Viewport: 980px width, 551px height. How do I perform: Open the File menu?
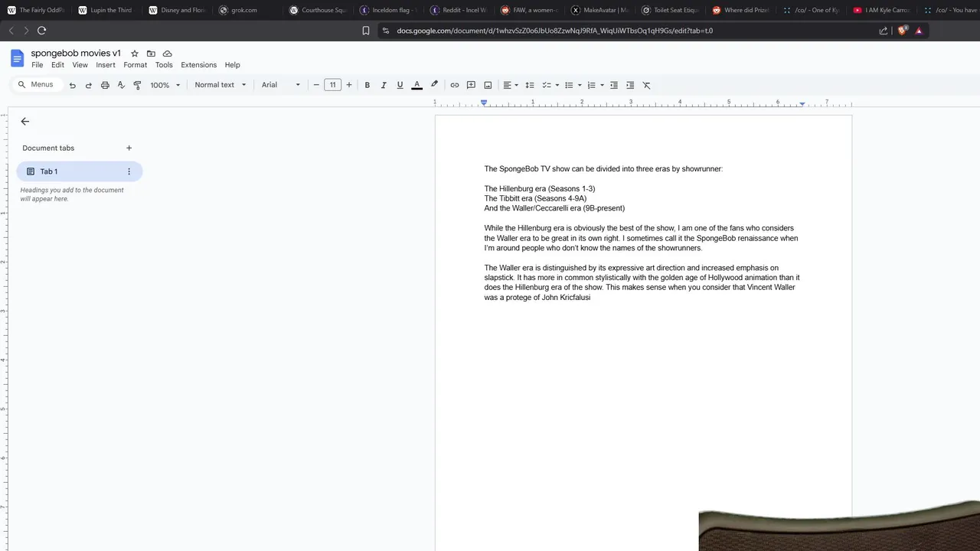point(37,65)
